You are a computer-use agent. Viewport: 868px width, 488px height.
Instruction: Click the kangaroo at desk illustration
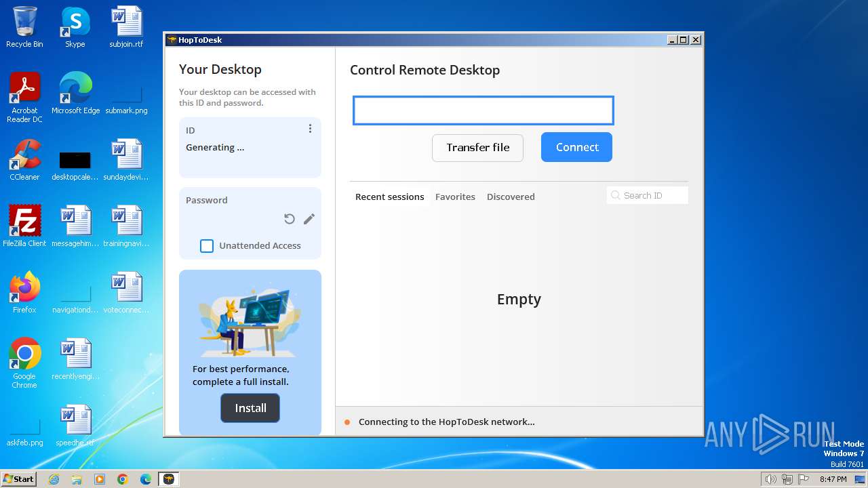pyautogui.click(x=250, y=319)
